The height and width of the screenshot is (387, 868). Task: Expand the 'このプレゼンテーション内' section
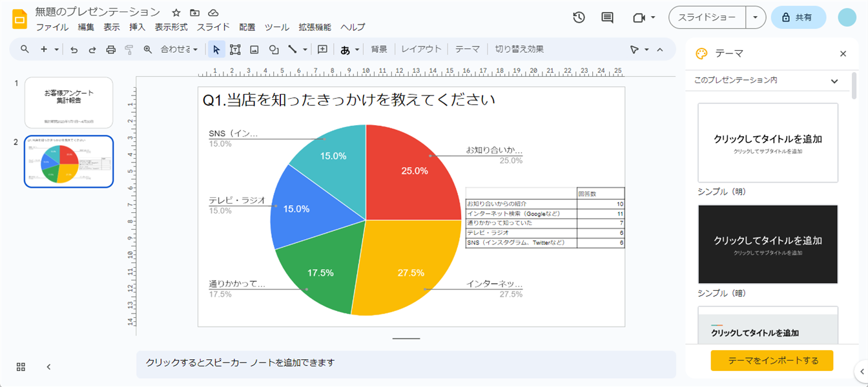834,81
